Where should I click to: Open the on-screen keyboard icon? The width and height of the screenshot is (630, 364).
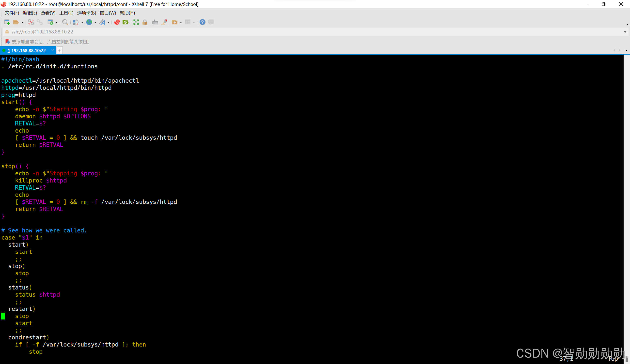coord(155,22)
